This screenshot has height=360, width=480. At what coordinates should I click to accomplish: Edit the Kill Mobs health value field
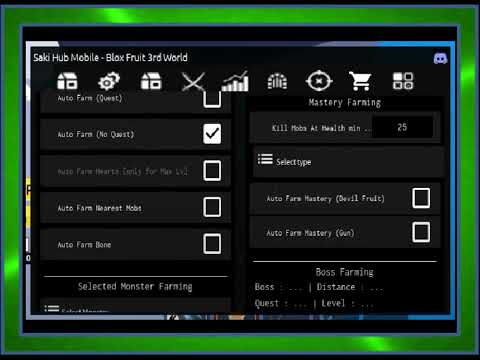(402, 127)
